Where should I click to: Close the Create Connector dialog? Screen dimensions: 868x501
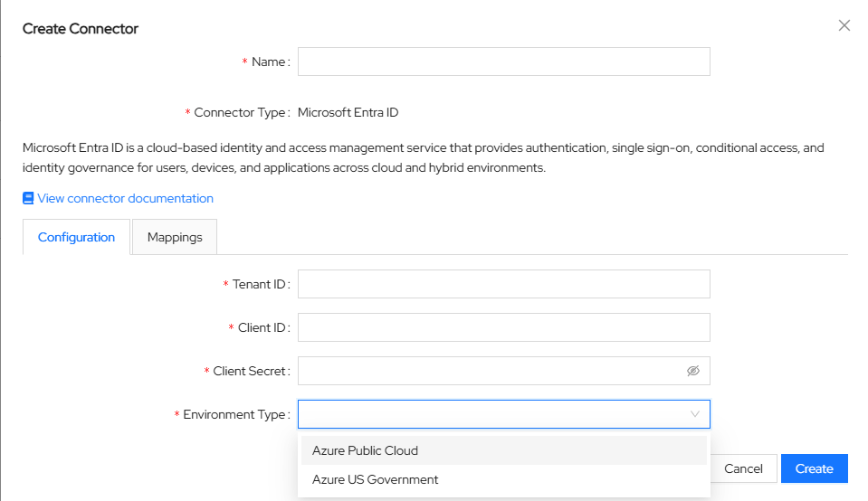click(x=844, y=25)
